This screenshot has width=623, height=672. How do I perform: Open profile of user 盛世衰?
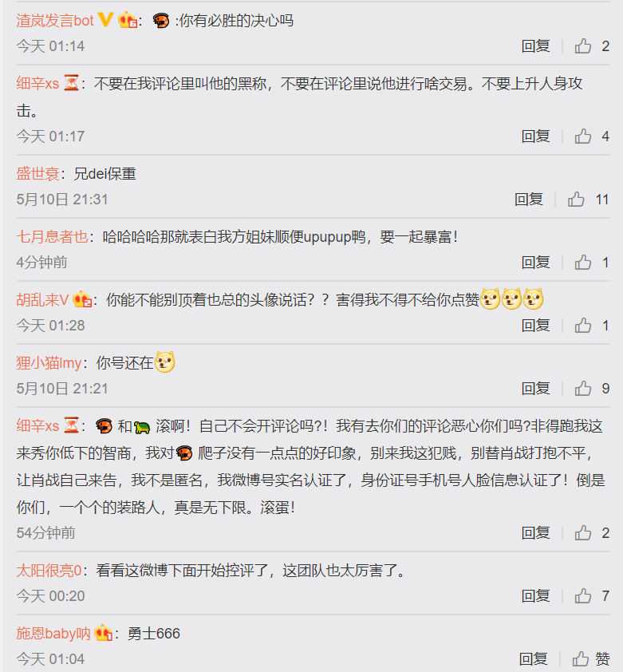coord(37,173)
